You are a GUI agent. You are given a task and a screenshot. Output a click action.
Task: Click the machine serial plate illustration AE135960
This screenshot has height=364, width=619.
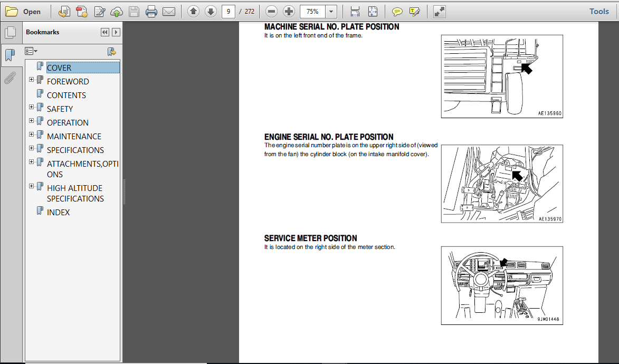502,76
